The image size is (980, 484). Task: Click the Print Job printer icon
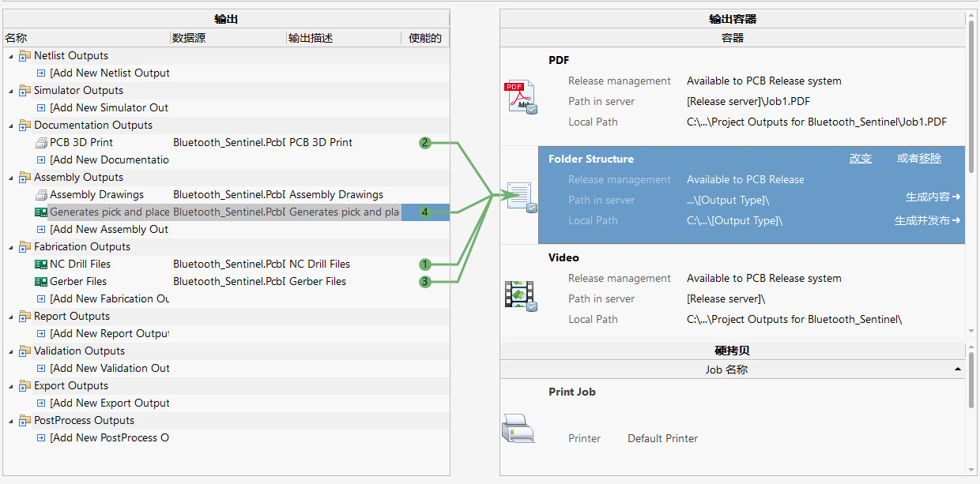(x=518, y=428)
